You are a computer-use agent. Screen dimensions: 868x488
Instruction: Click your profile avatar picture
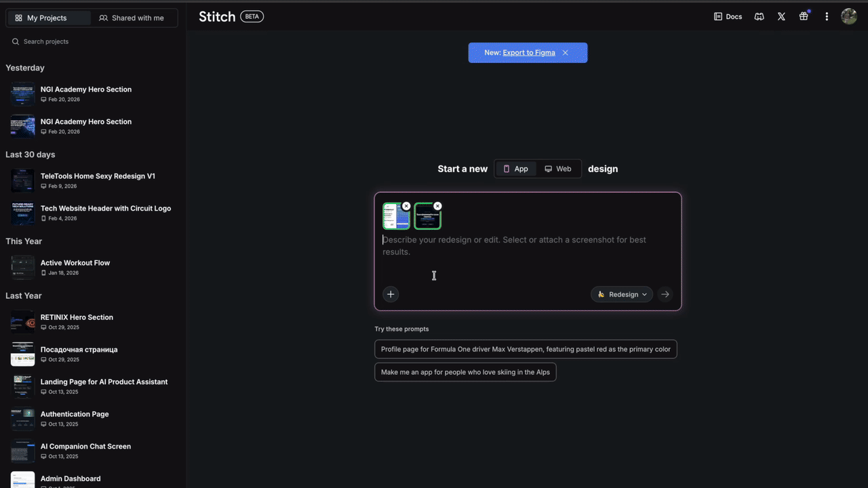click(x=848, y=16)
